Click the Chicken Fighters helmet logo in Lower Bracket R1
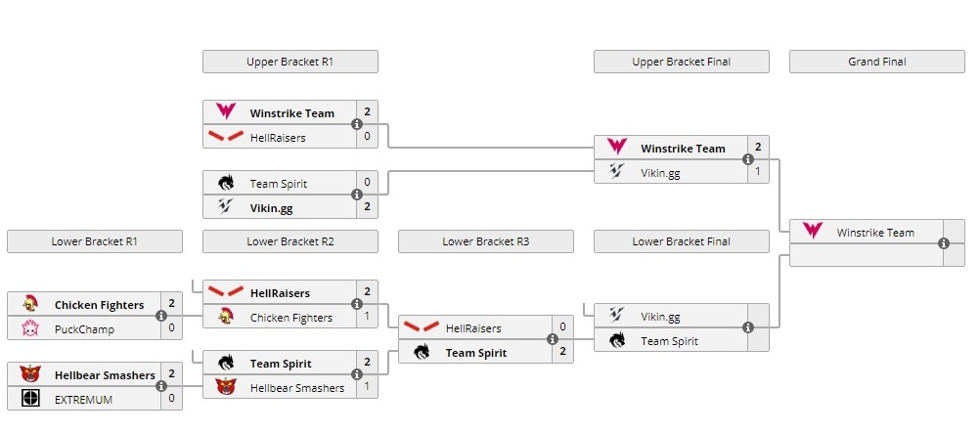Image resolution: width=980 pixels, height=434 pixels. (x=30, y=305)
